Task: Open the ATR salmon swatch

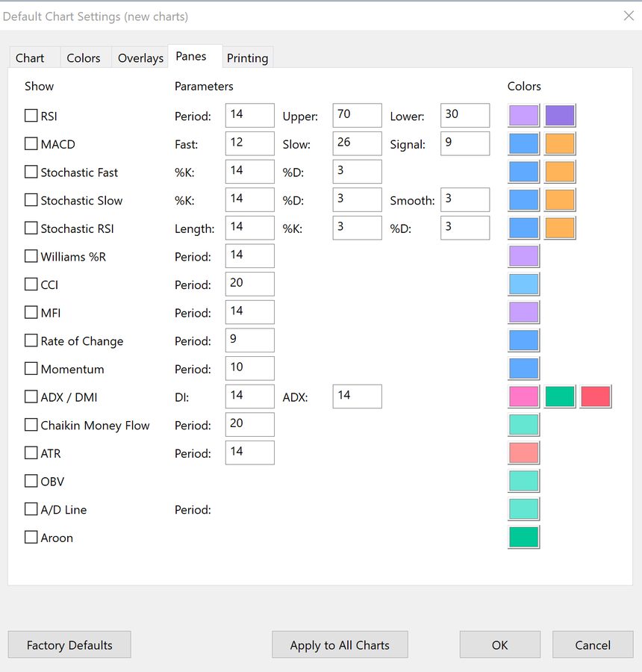Action: 524,452
